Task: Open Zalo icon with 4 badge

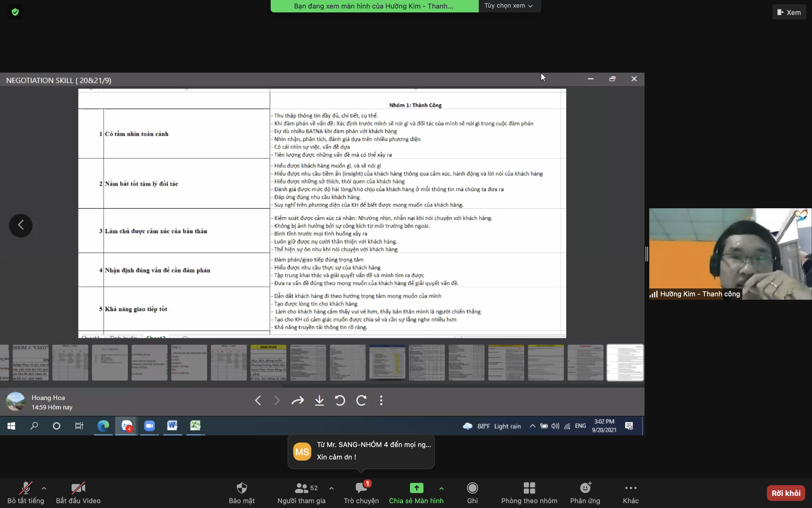Action: [x=127, y=426]
